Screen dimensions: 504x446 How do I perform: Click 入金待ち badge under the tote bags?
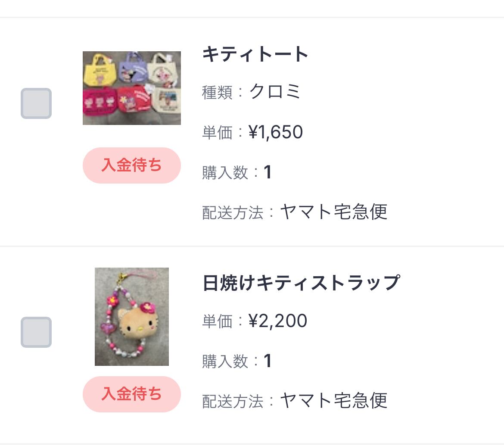pos(132,165)
